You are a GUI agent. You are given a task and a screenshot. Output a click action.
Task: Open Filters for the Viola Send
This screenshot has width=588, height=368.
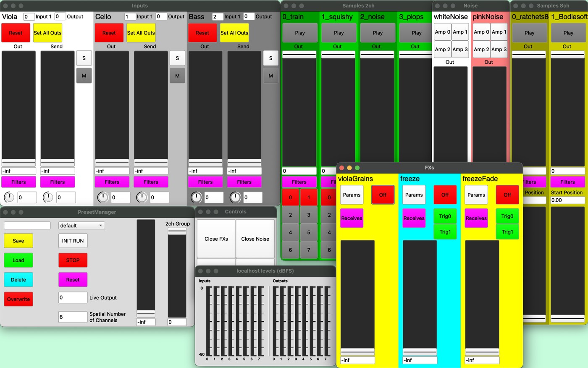click(58, 182)
